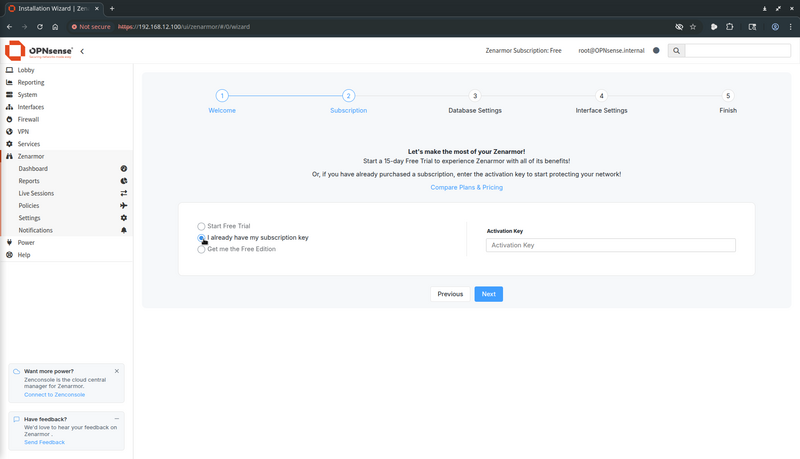The image size is (800, 459).
Task: Open Zenarmor Notifications
Action: pyautogui.click(x=36, y=230)
